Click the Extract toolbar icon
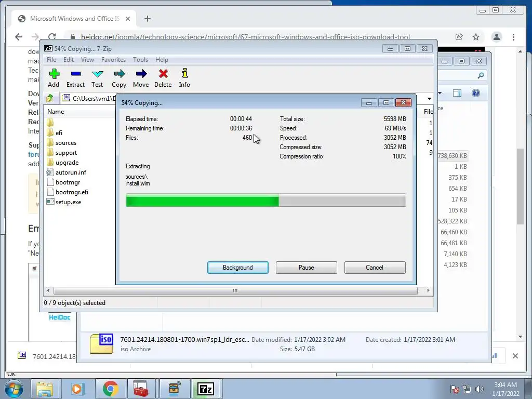 (75, 78)
